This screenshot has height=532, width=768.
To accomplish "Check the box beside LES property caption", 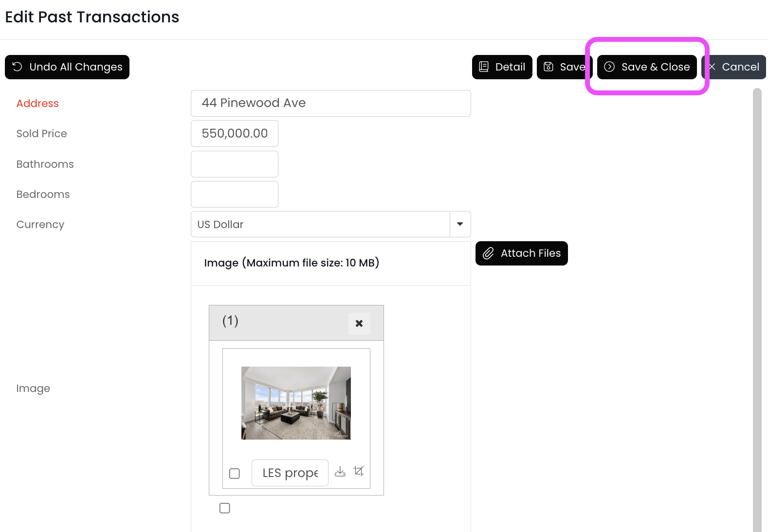I will point(235,474).
